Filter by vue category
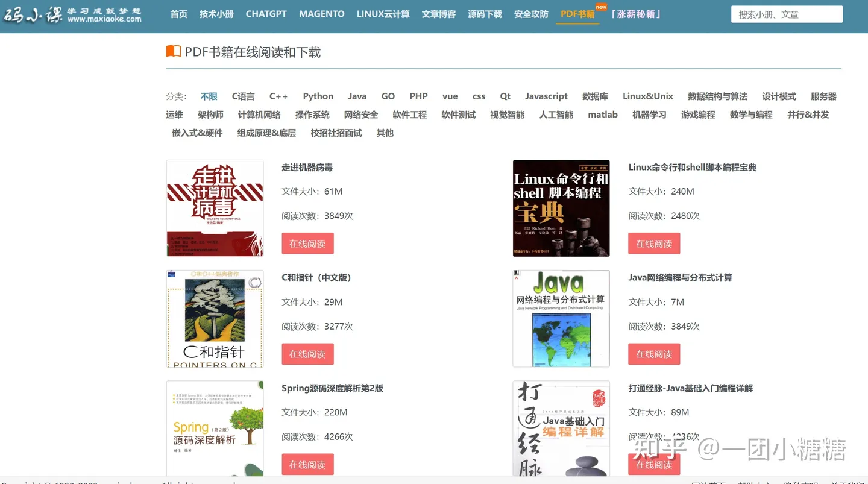This screenshot has height=484, width=868. click(x=450, y=96)
